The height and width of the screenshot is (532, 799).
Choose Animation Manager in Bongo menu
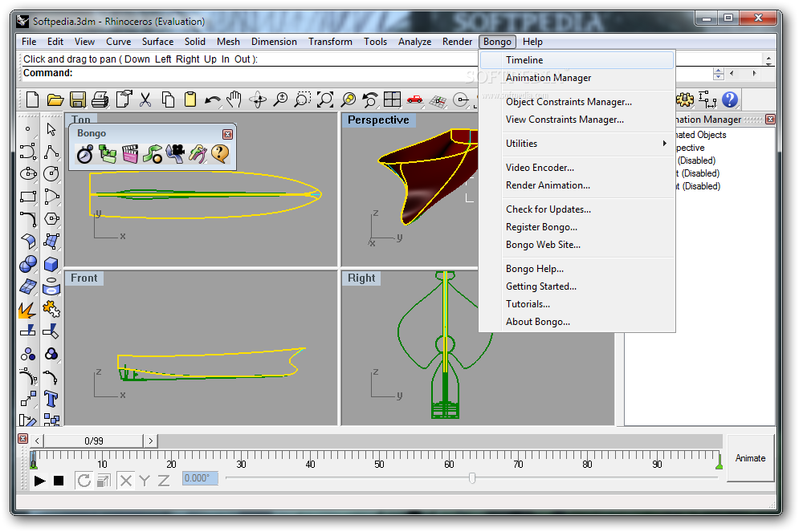point(577,78)
